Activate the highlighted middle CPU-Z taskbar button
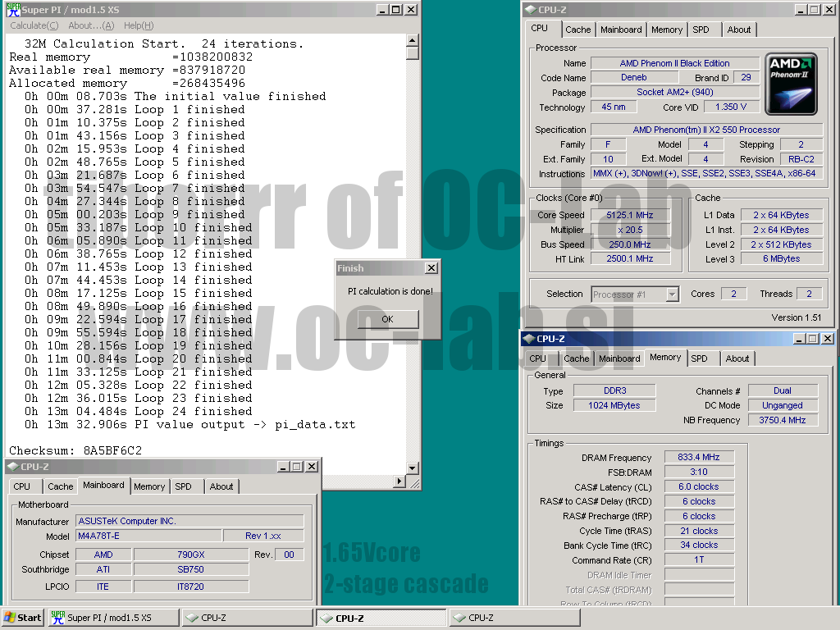Screen dimensions: 840x630 381,618
